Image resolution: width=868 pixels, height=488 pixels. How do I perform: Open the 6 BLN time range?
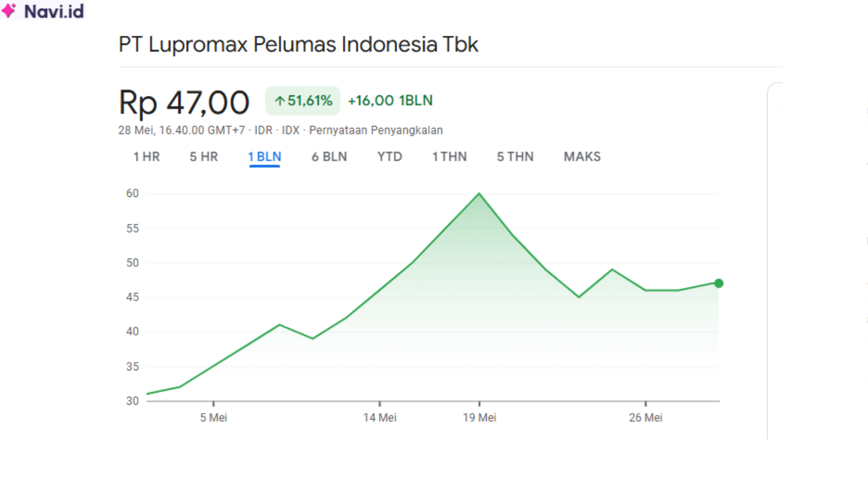[329, 156]
